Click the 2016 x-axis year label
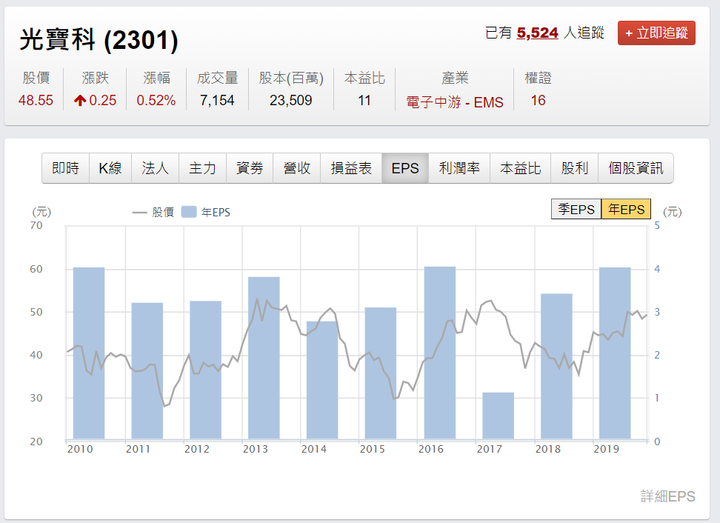Screen dimensions: 720x523 point(431,449)
